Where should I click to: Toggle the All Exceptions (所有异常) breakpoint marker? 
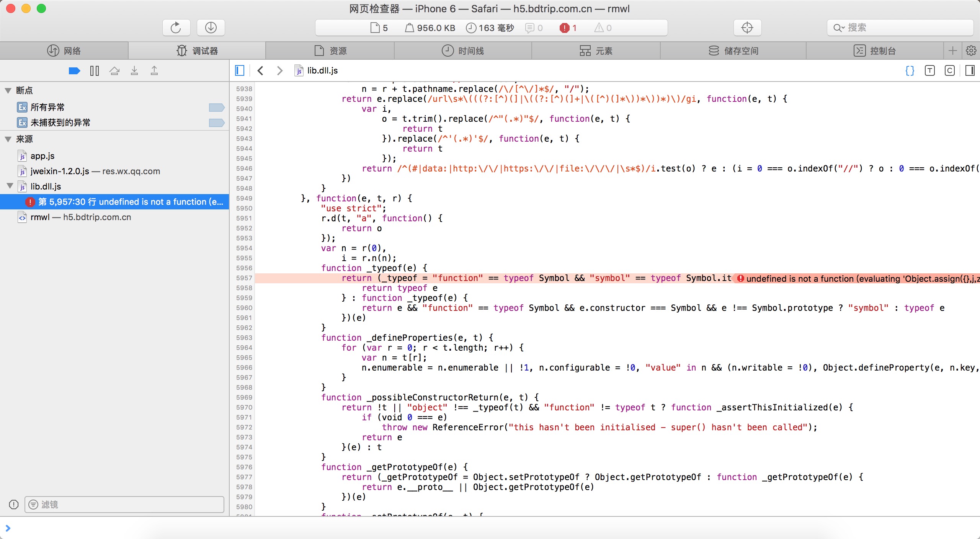point(216,108)
